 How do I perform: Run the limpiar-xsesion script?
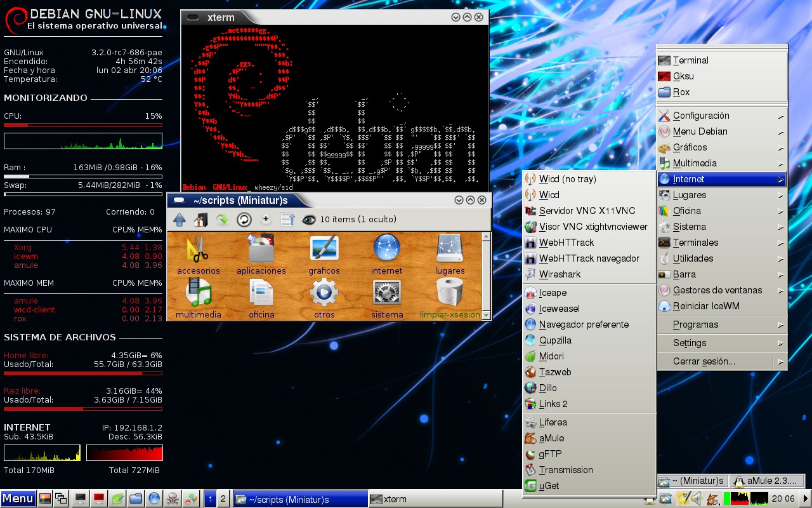[x=450, y=298]
